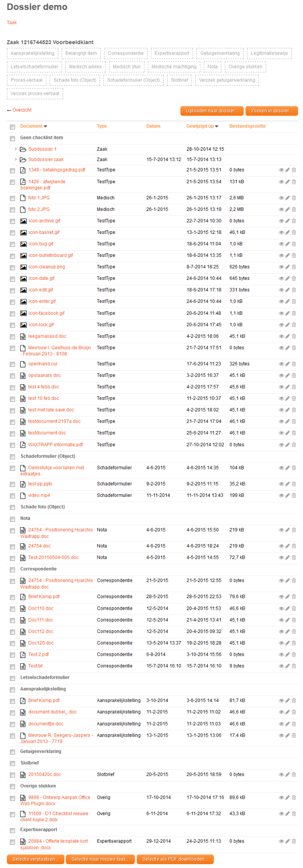Sort by the Type column header
This screenshot has height=868, width=303.
pyautogui.click(x=102, y=126)
